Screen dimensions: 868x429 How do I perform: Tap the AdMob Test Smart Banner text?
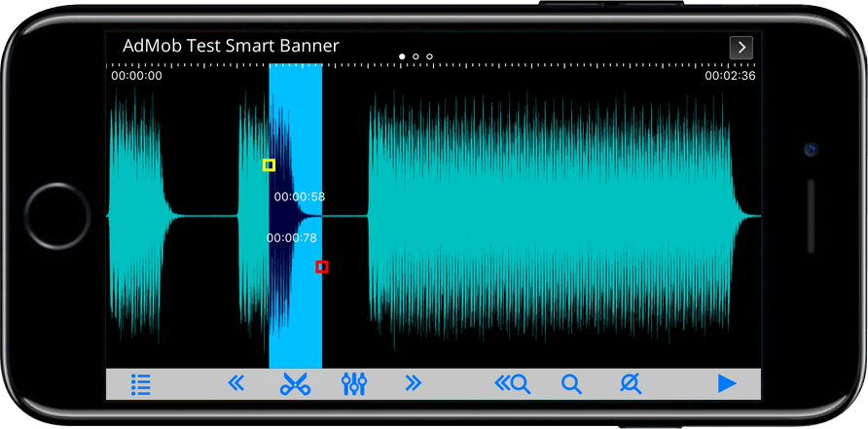coord(231,46)
